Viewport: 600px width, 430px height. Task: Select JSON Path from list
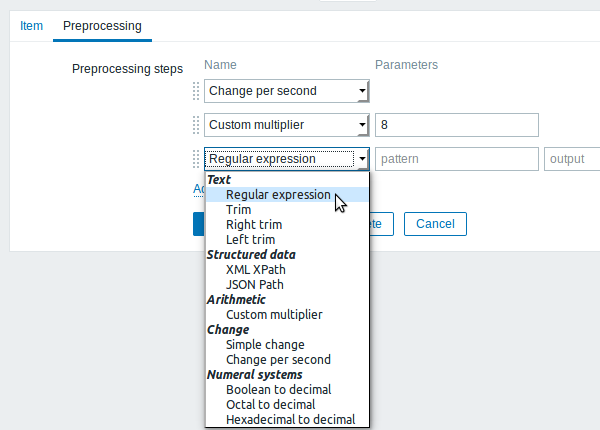click(256, 285)
